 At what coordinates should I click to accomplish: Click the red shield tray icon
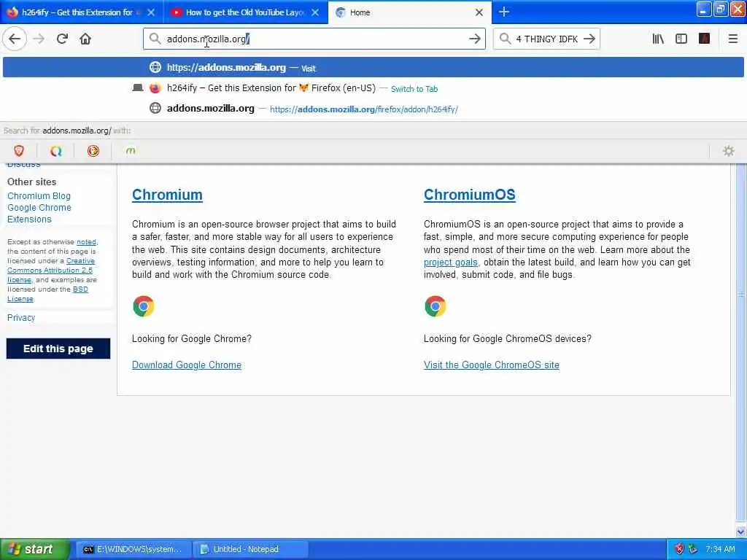(679, 549)
